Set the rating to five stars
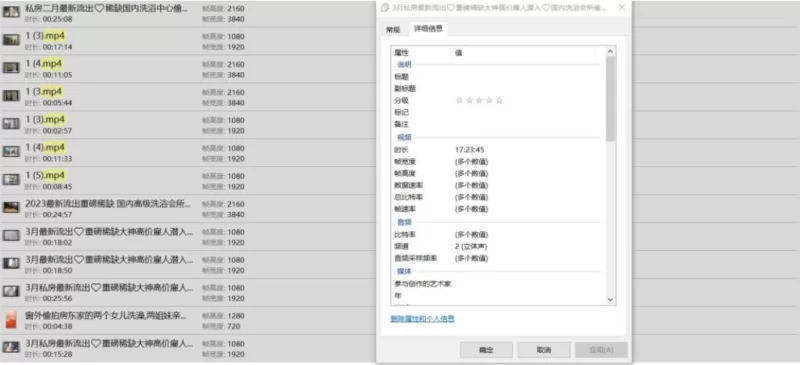The width and height of the screenshot is (800, 365). point(499,101)
